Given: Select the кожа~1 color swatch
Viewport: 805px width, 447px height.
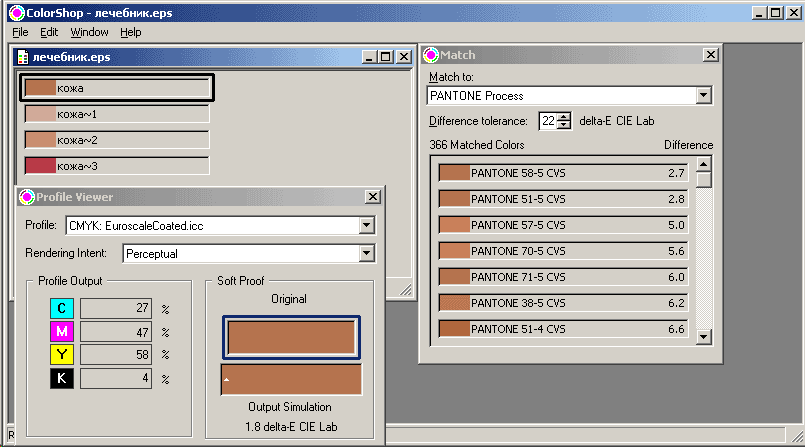Looking at the screenshot, I should 117,114.
